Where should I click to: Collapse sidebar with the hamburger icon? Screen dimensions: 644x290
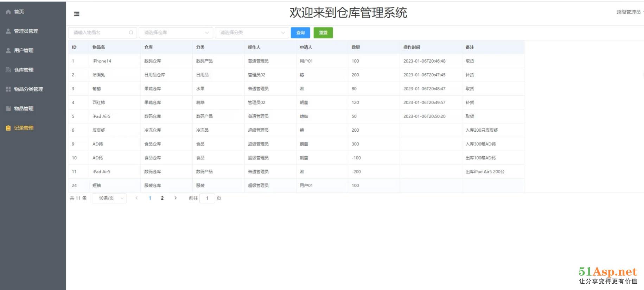tap(77, 14)
